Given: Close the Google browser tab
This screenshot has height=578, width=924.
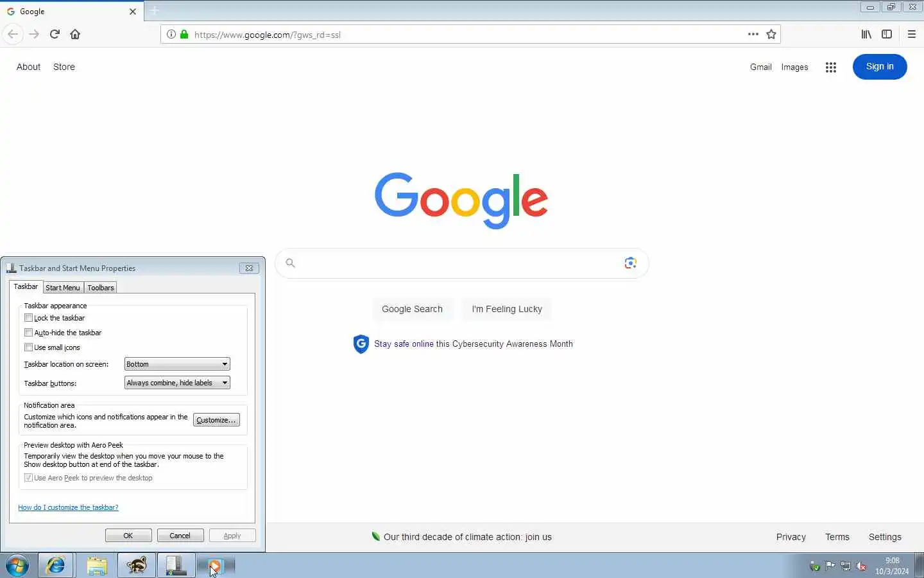Looking at the screenshot, I should coord(133,12).
